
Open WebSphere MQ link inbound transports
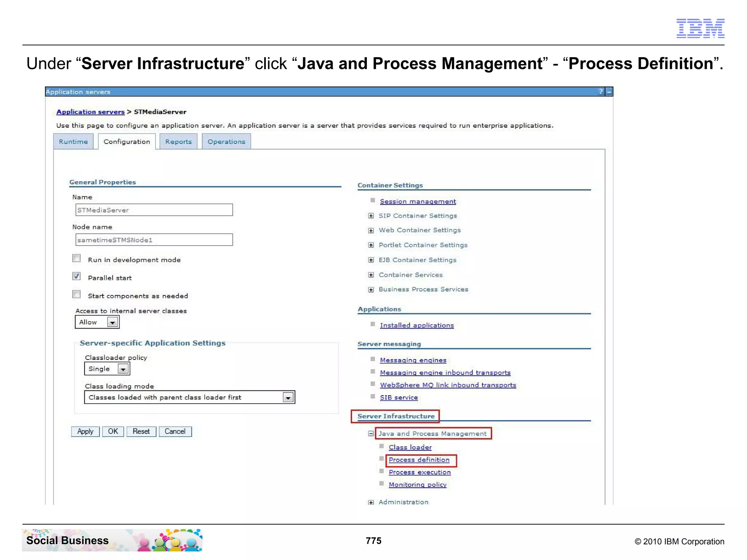pyautogui.click(x=448, y=385)
